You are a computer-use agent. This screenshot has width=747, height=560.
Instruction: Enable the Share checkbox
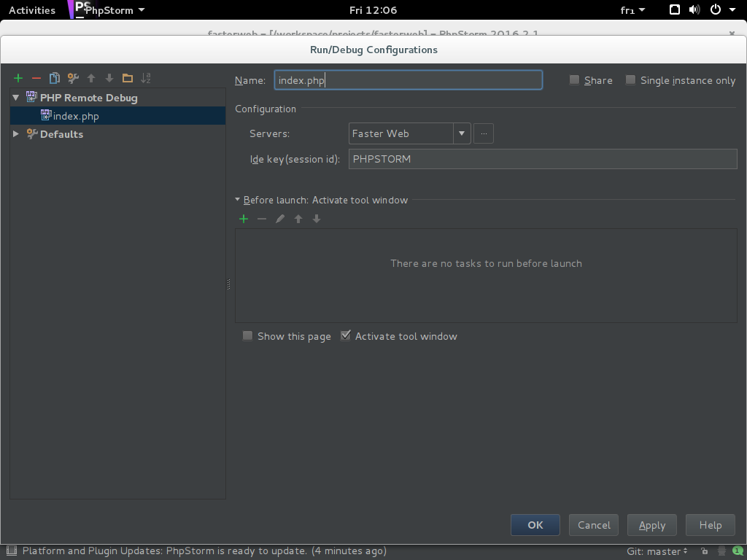pyautogui.click(x=575, y=80)
